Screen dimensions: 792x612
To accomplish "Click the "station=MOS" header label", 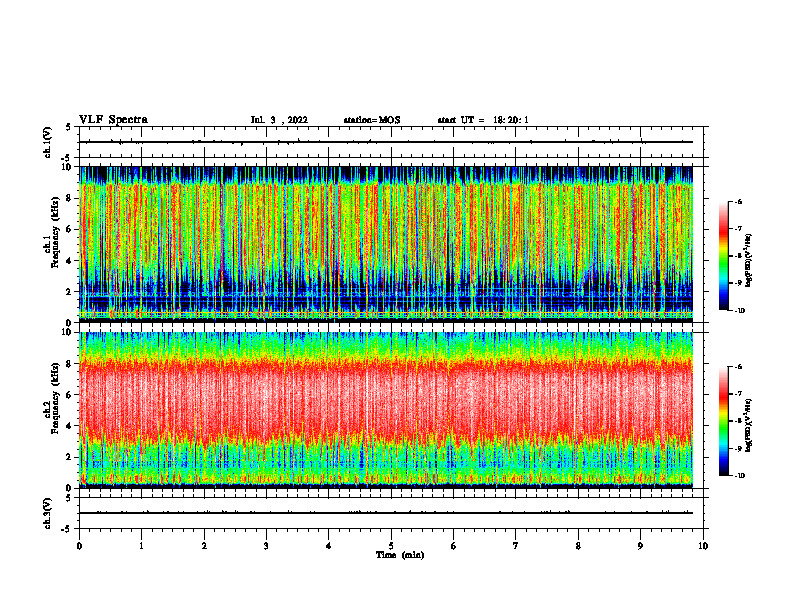I will [x=372, y=120].
